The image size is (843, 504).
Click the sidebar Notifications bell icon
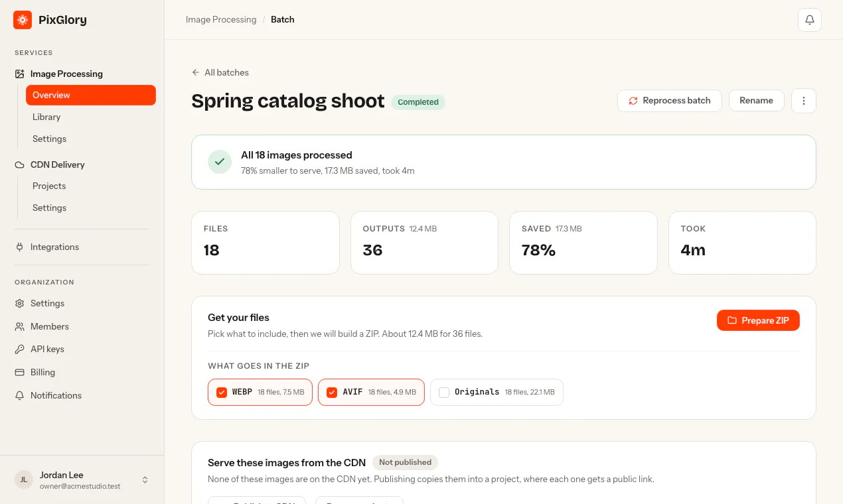(x=20, y=395)
